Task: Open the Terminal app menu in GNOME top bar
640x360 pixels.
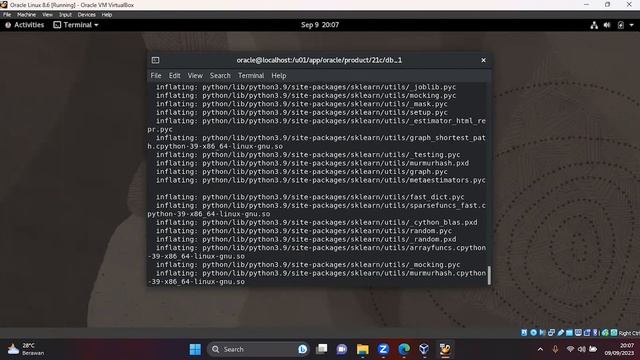Action: tap(76, 25)
